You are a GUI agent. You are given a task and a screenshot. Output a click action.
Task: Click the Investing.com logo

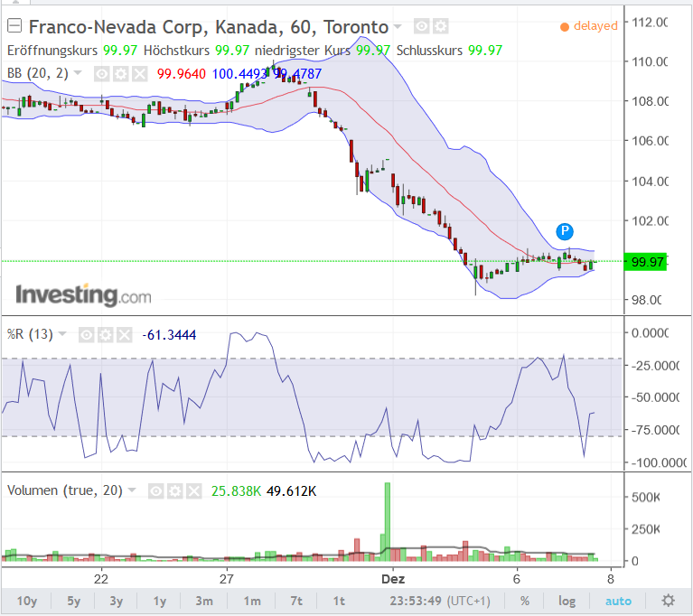(83, 295)
